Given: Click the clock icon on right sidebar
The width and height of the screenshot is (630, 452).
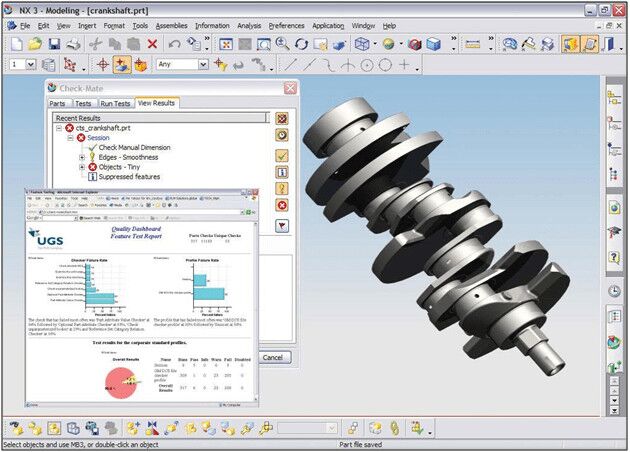Looking at the screenshot, I should [614, 291].
